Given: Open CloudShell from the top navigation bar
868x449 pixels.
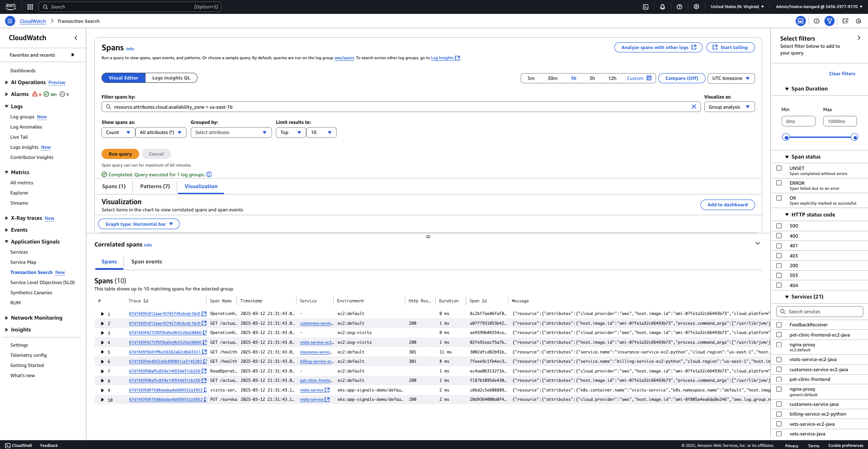Looking at the screenshot, I should [x=646, y=7].
